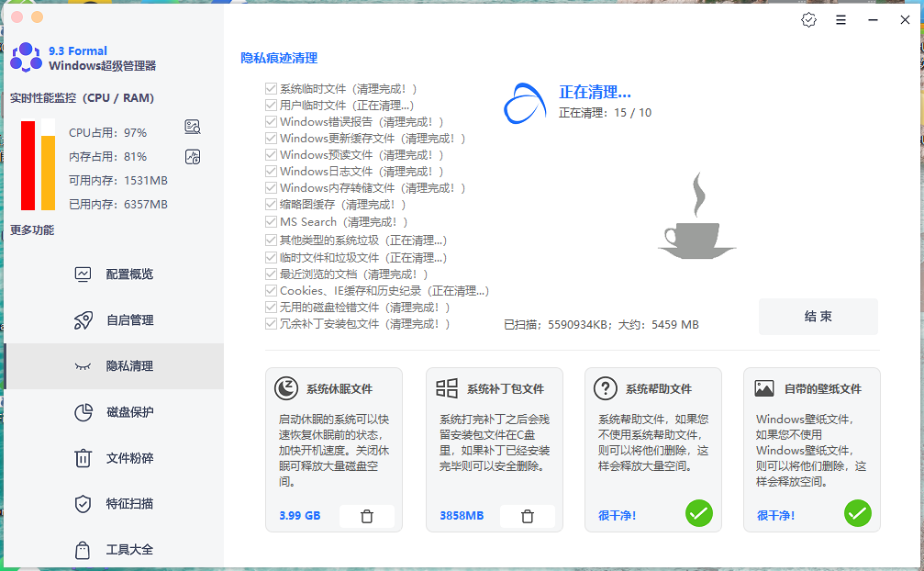
Task: Toggle the 用户临时文件 checkbox
Action: (271, 105)
